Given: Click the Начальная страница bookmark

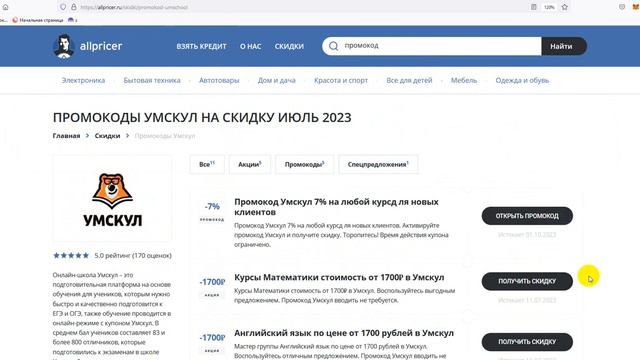Looking at the screenshot, I should (x=38, y=20).
